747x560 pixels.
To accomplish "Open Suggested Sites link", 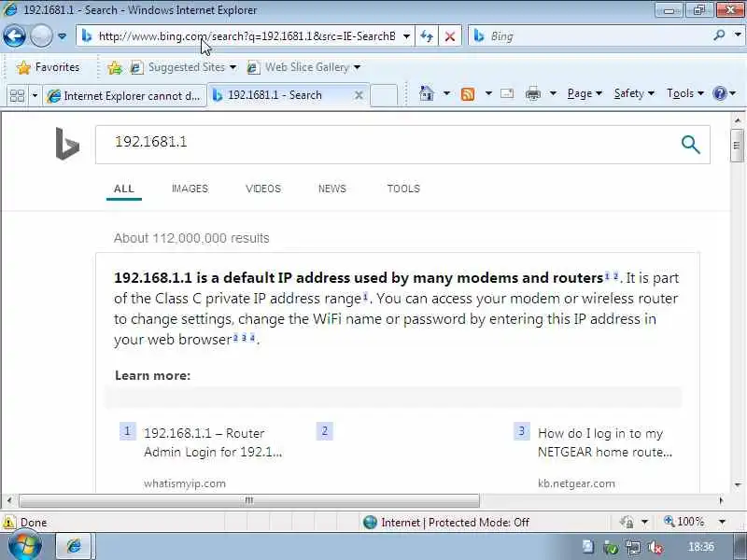I will [178, 67].
